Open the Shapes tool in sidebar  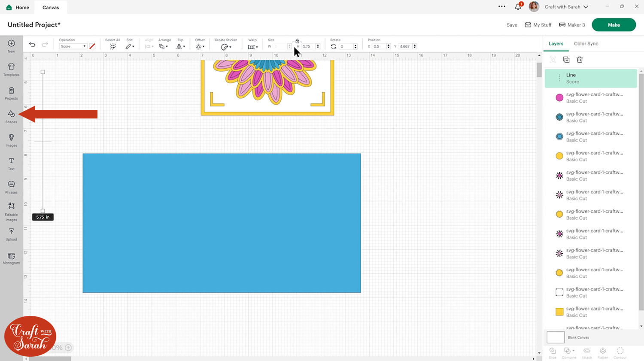pyautogui.click(x=11, y=116)
